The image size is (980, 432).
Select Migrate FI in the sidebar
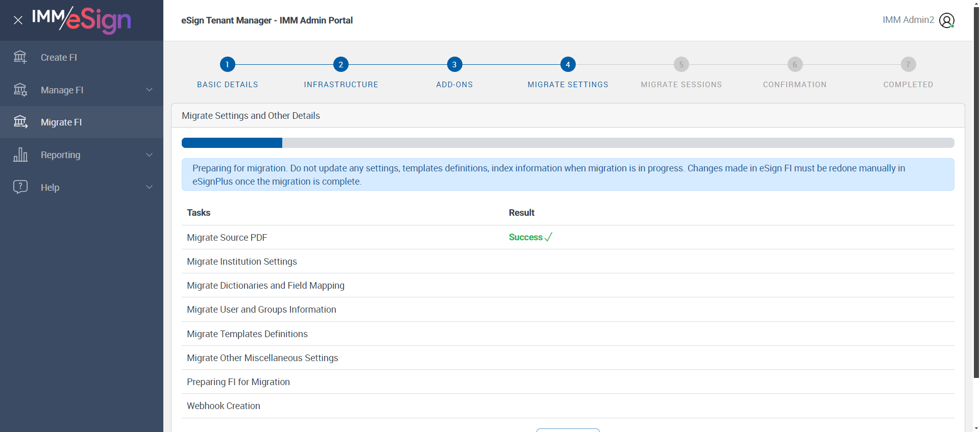point(82,122)
